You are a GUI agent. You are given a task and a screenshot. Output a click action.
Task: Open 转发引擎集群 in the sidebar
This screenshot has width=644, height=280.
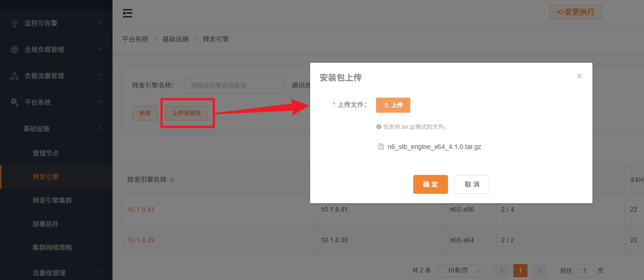pyautogui.click(x=52, y=201)
